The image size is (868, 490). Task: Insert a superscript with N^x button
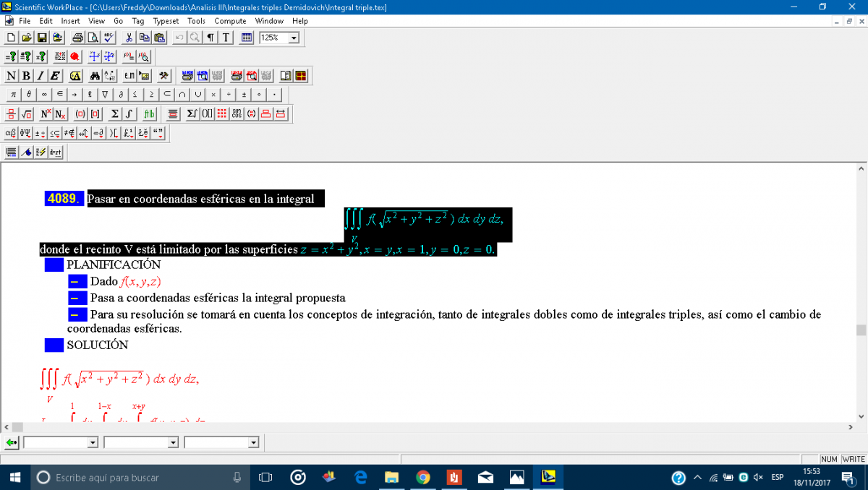click(45, 114)
